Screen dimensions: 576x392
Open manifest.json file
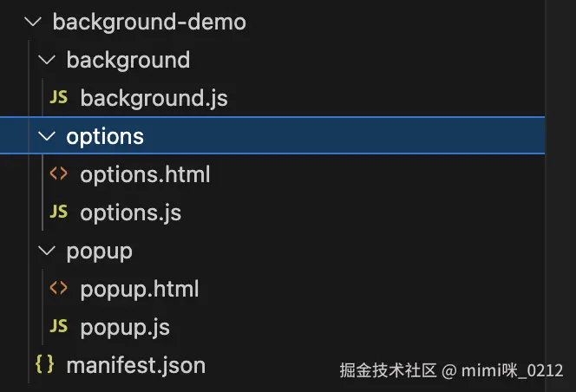(x=135, y=365)
